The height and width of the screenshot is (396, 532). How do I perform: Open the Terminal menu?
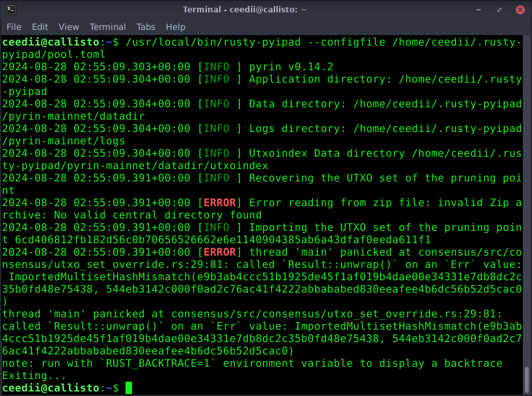pos(107,27)
